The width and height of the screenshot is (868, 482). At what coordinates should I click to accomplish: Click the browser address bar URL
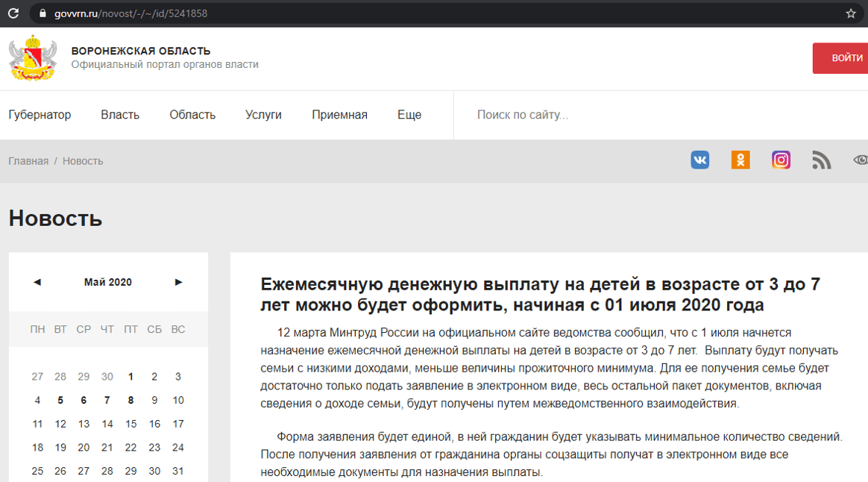[x=130, y=13]
